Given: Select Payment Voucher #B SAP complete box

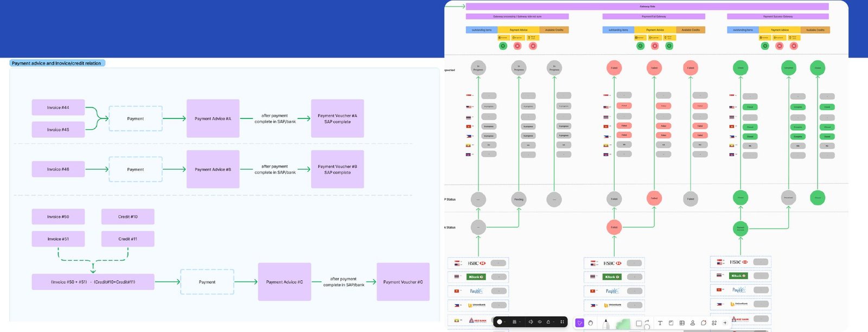Looking at the screenshot, I should point(337,169).
